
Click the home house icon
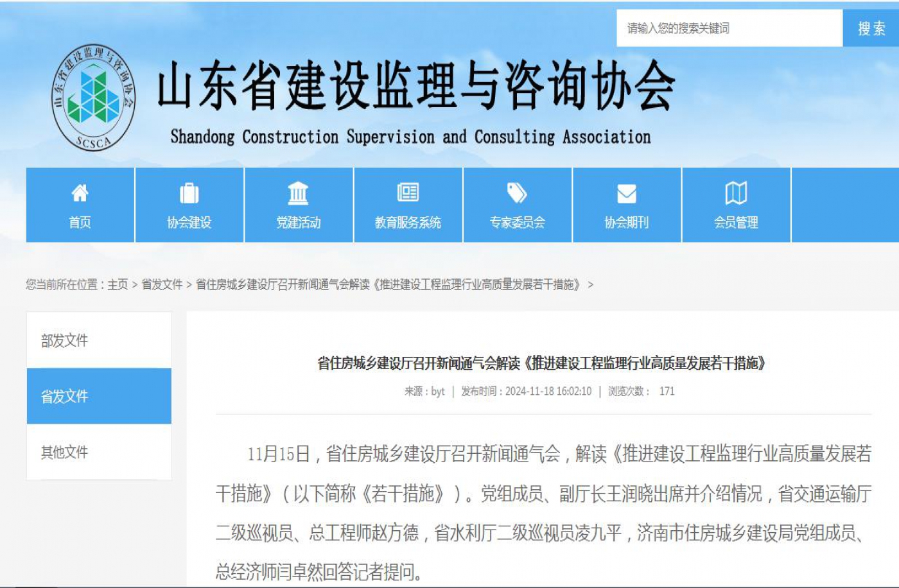80,193
